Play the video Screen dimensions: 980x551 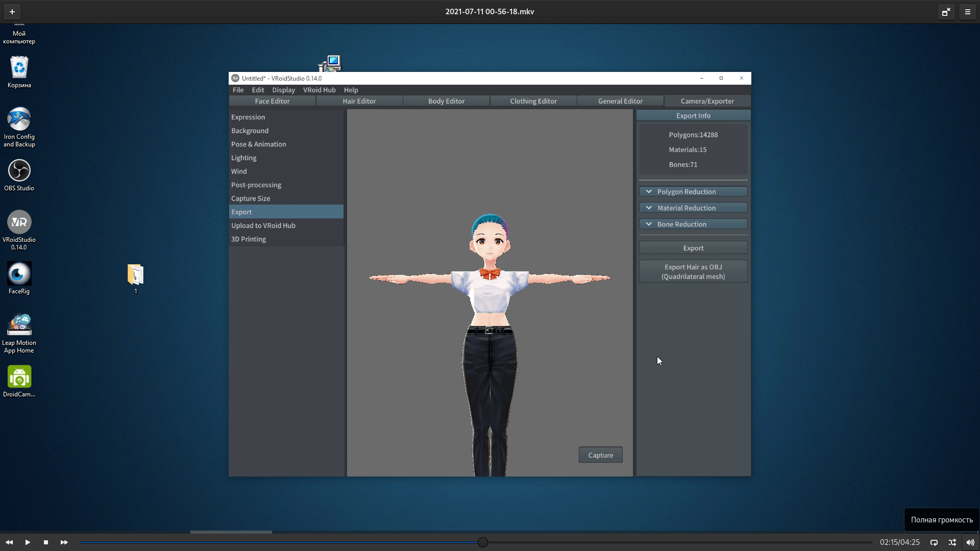click(x=28, y=542)
